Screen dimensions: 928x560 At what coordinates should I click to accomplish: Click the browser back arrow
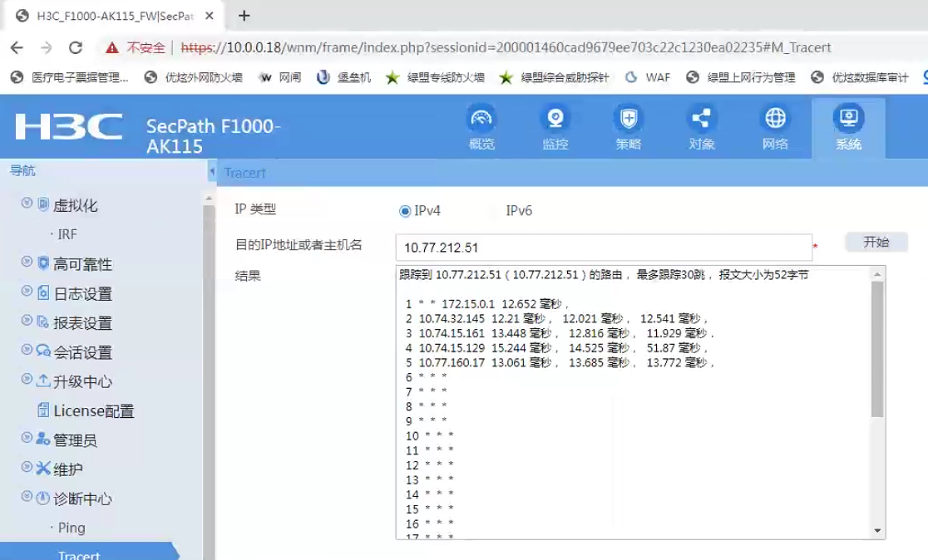(x=17, y=48)
